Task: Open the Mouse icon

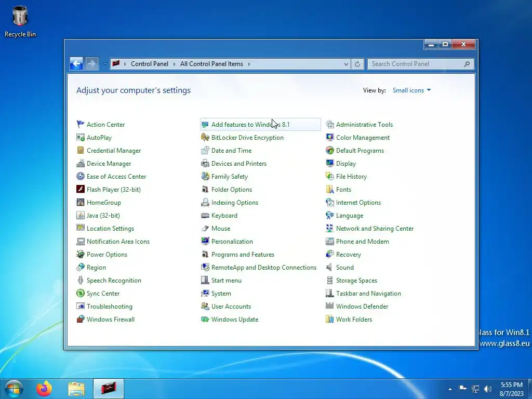Action: [205, 229]
